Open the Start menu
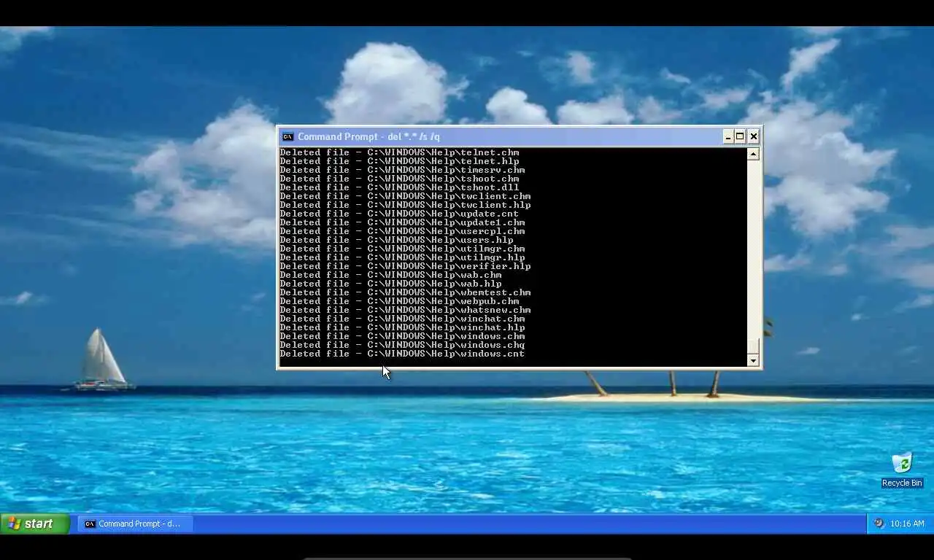The image size is (934, 560). click(35, 524)
